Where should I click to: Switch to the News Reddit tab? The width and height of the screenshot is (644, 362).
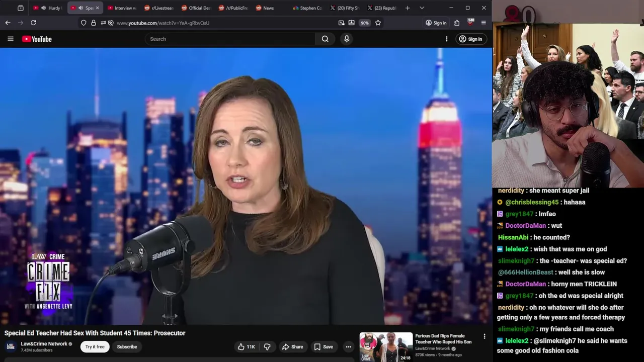270,8
